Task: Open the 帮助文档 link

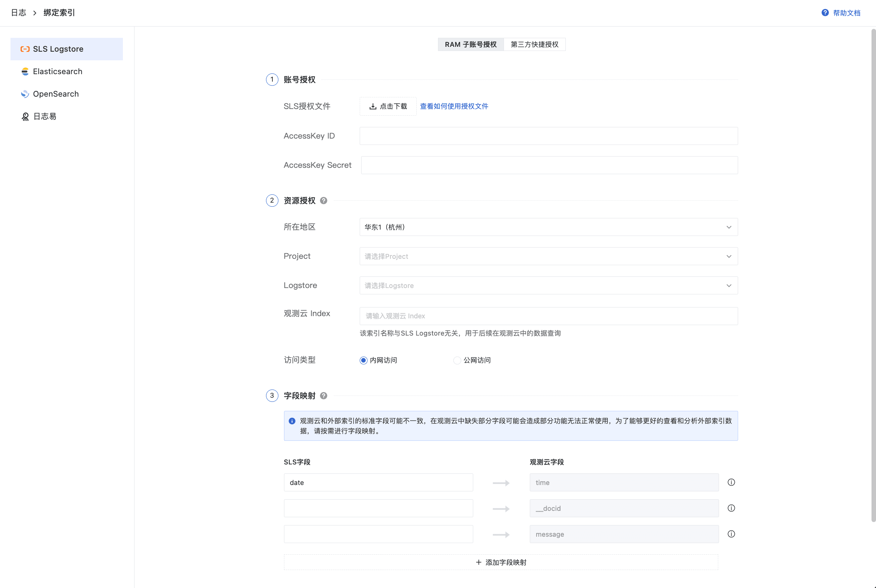Action: [847, 13]
